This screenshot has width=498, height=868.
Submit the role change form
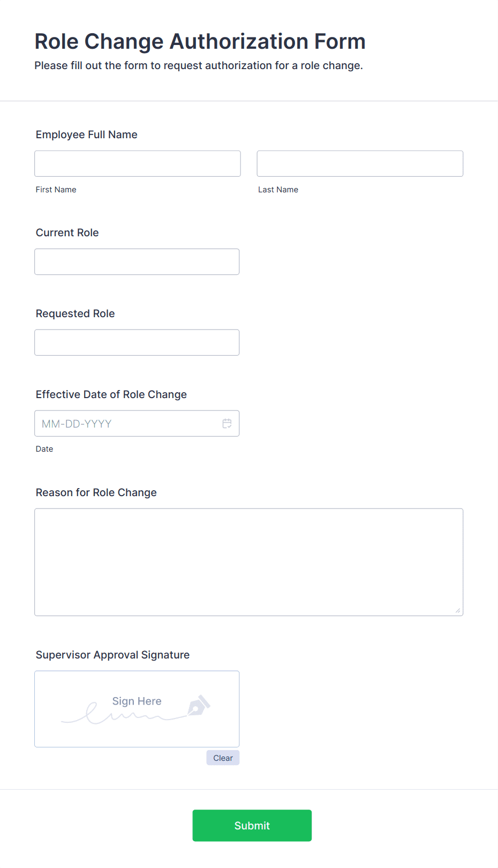tap(252, 826)
